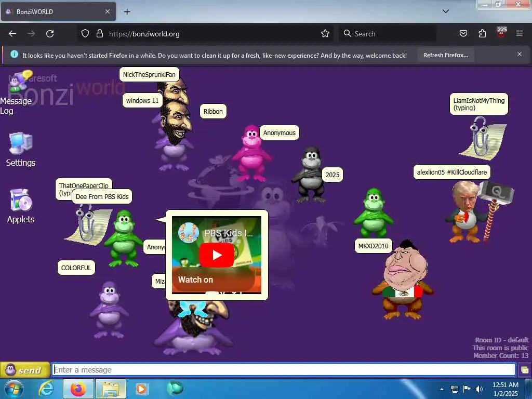The width and height of the screenshot is (532, 399).
Task: Bookmark this page with the star
Action: click(x=325, y=34)
